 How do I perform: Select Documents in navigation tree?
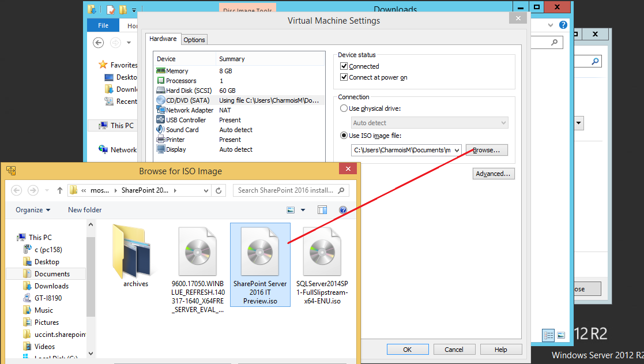coord(46,274)
